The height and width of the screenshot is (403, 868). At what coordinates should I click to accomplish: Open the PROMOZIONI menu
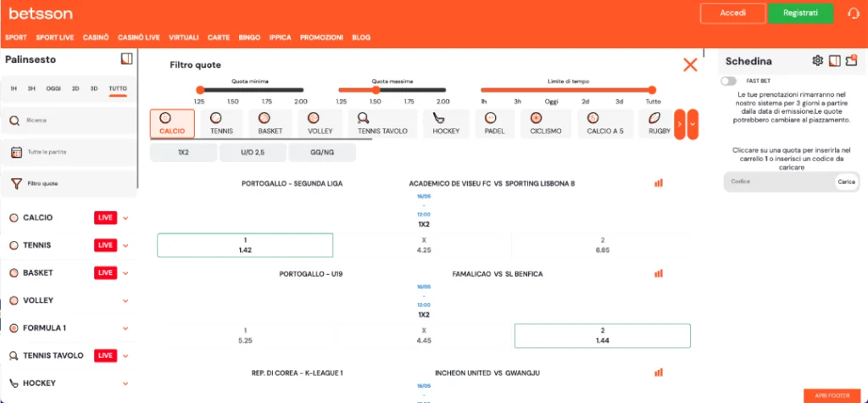[x=321, y=37]
